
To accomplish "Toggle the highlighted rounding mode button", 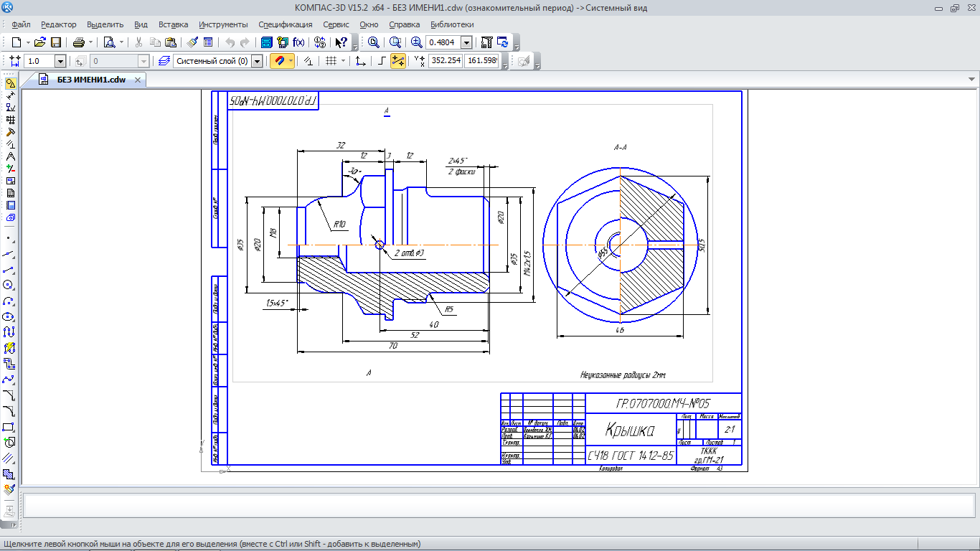I will (397, 62).
